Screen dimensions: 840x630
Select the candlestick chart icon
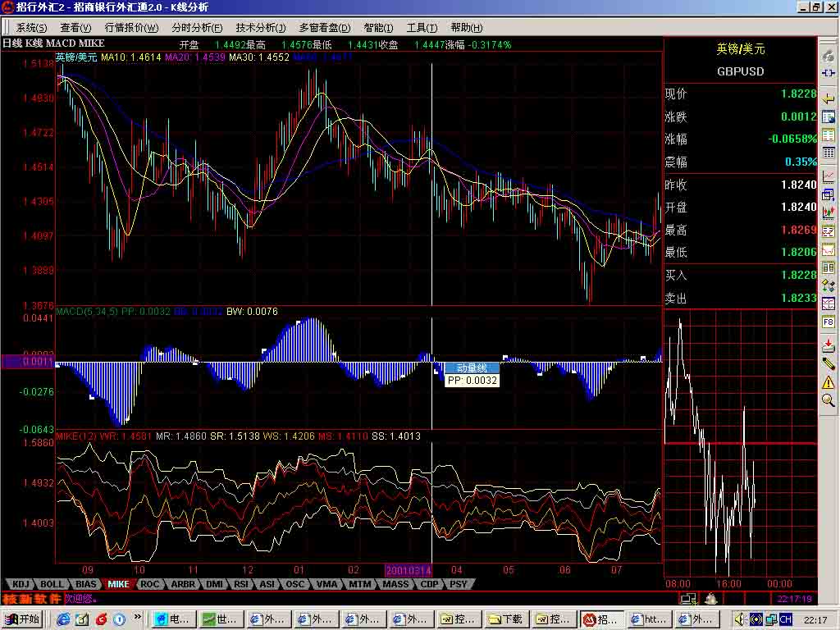pyautogui.click(x=829, y=212)
